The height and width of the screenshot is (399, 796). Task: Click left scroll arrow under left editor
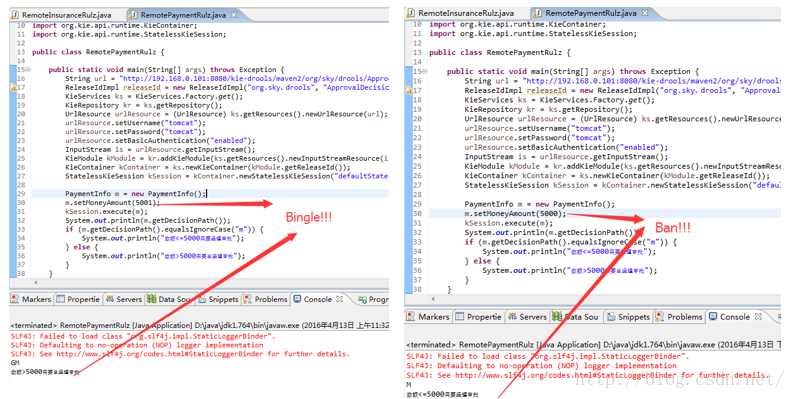click(x=36, y=282)
